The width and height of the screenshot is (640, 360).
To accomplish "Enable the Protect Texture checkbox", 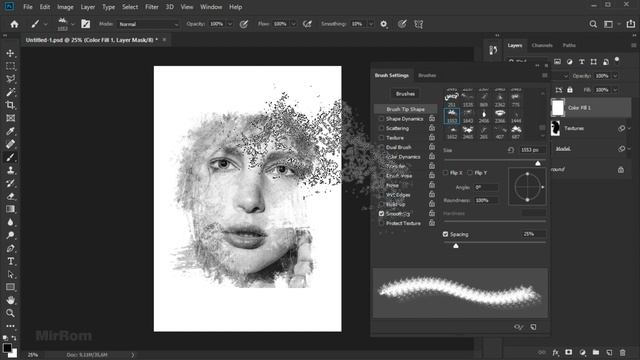I will click(x=381, y=223).
